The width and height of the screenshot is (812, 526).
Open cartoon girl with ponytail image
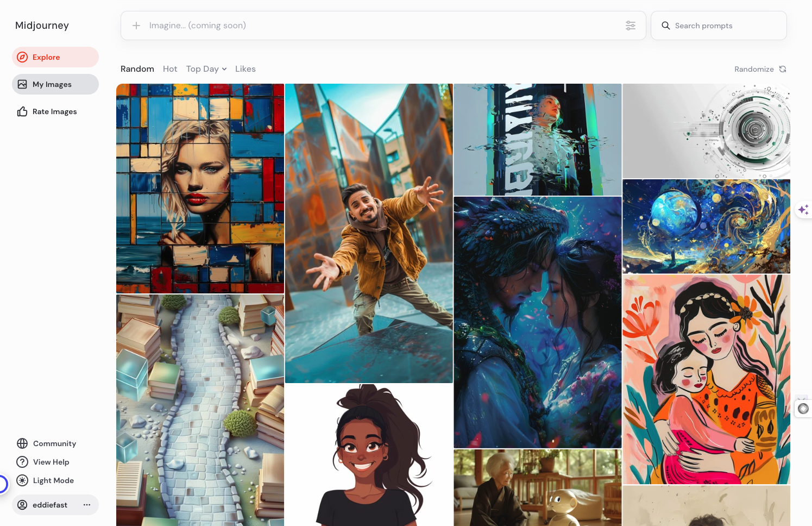tap(369, 455)
